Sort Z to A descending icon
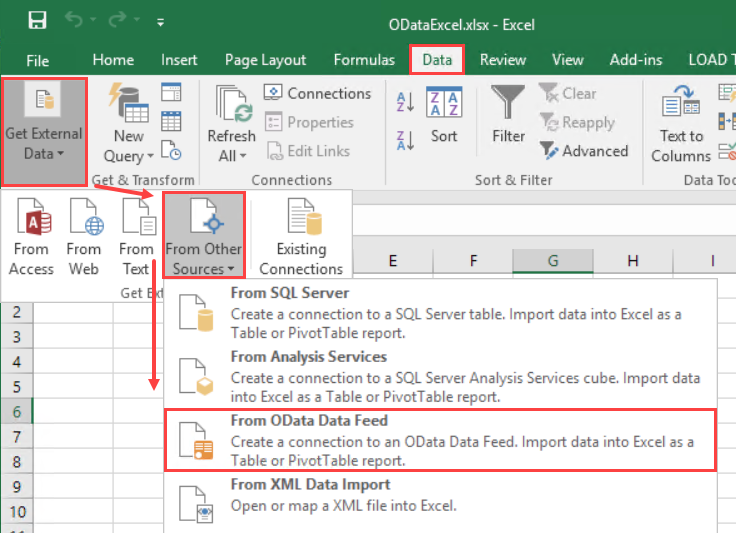This screenshot has width=736, height=533. click(406, 140)
